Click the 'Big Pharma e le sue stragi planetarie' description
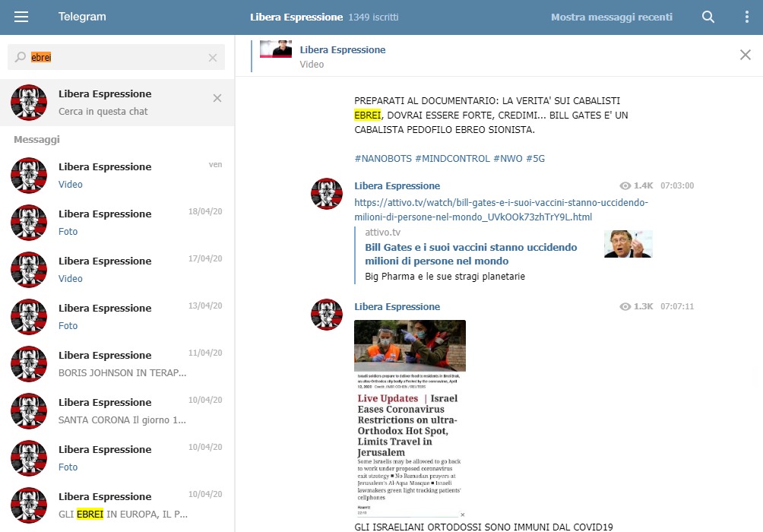Viewport: 763px width, 532px height. [x=445, y=277]
